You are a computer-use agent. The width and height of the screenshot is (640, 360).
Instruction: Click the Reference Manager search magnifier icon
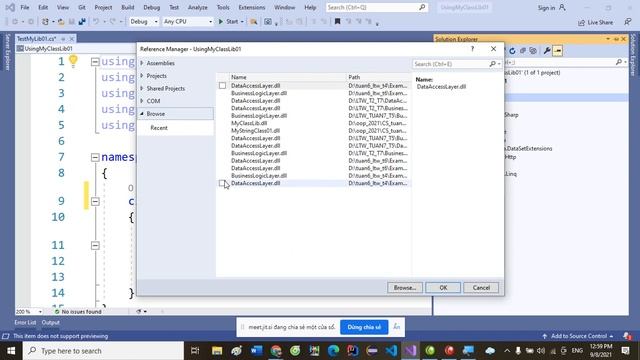click(493, 64)
